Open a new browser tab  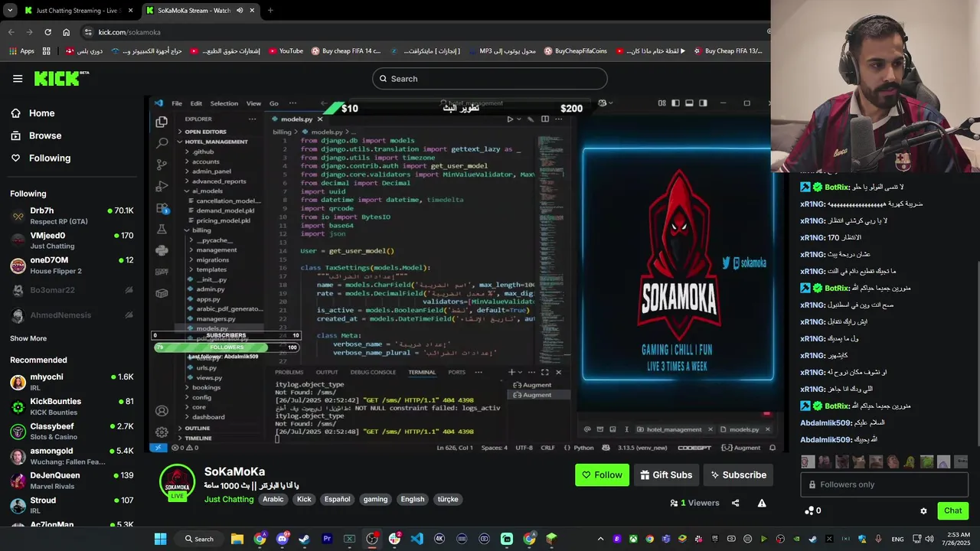[x=269, y=11]
